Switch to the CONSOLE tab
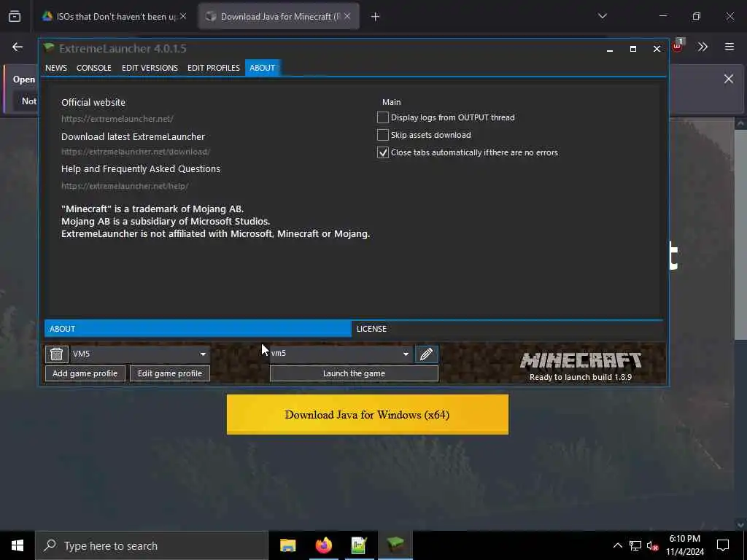This screenshot has width=747, height=560. [94, 68]
